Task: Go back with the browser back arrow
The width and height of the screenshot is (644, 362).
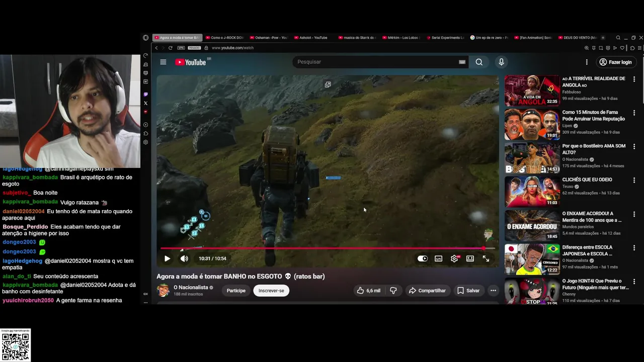Action: (x=156, y=48)
